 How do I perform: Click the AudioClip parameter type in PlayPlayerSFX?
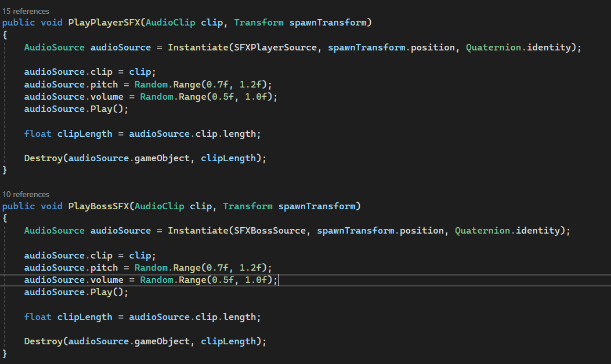coord(172,23)
